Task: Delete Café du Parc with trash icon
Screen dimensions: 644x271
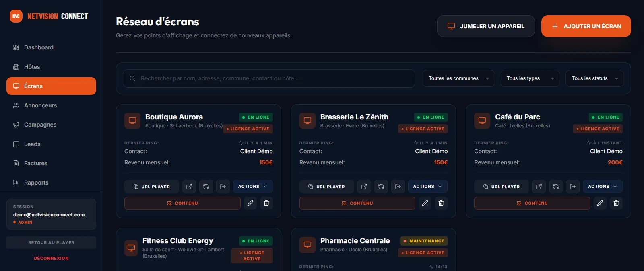Action: click(x=616, y=203)
